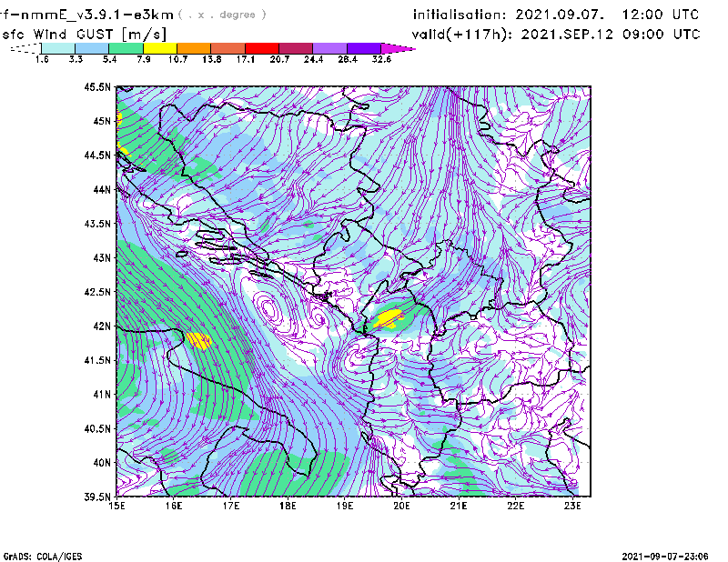Click the magenta arrow end of colorbar

click(399, 48)
